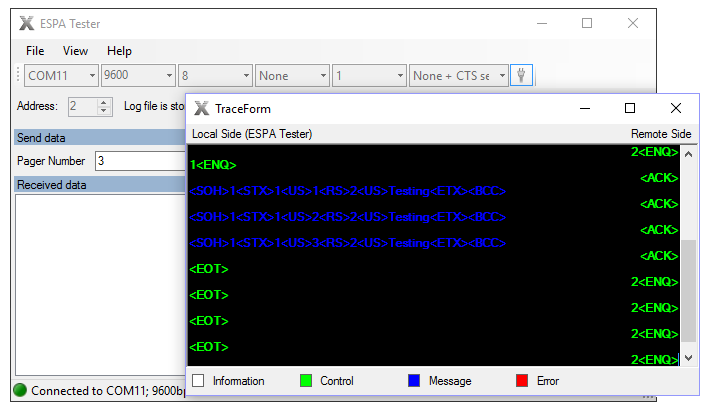Image resolution: width=715 pixels, height=412 pixels.
Task: Toggle the Information checkbox in TraceForm
Action: [x=198, y=381]
